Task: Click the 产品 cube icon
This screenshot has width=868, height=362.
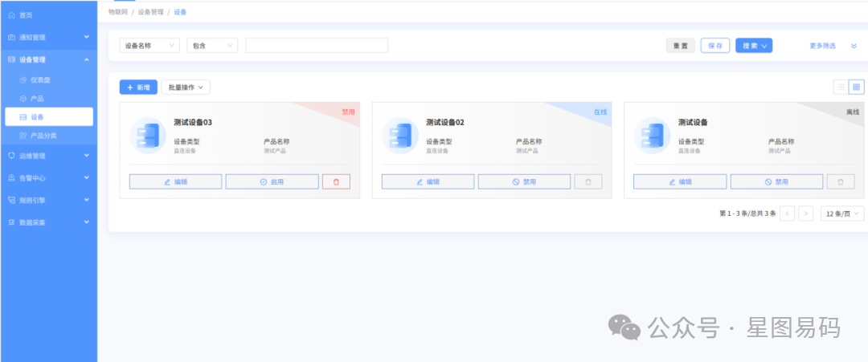Action: click(x=23, y=99)
